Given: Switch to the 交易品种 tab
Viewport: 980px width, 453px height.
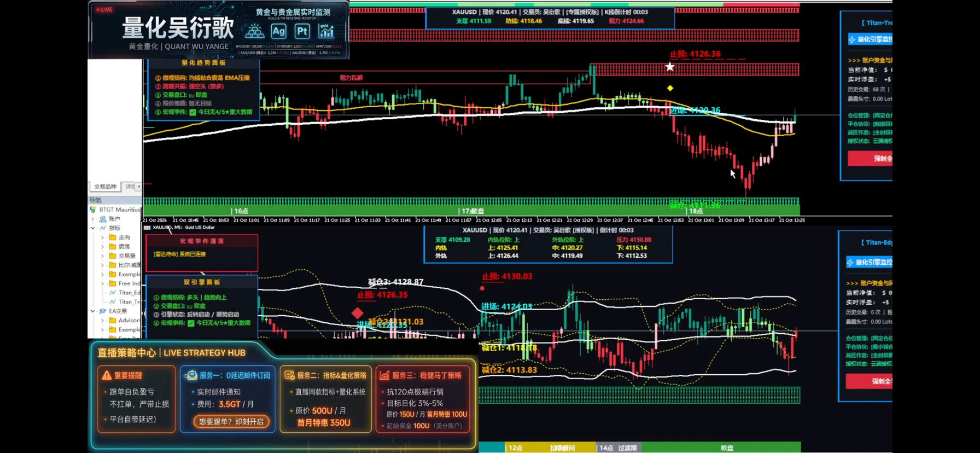Looking at the screenshot, I should click(x=105, y=187).
